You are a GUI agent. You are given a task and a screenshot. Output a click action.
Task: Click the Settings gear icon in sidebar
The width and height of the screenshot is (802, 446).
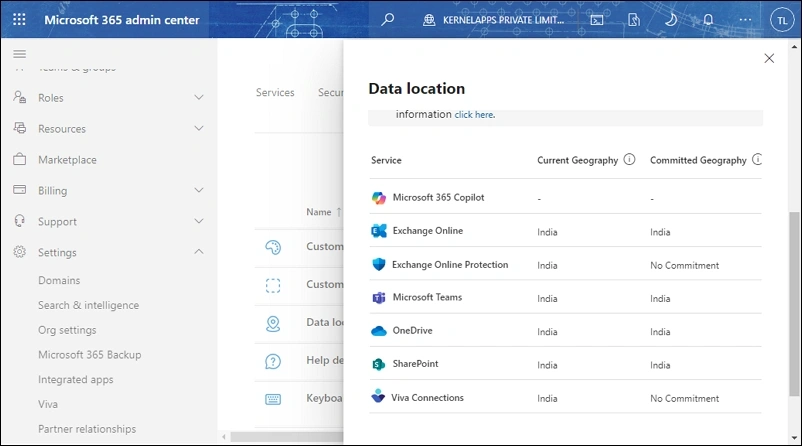pos(19,252)
